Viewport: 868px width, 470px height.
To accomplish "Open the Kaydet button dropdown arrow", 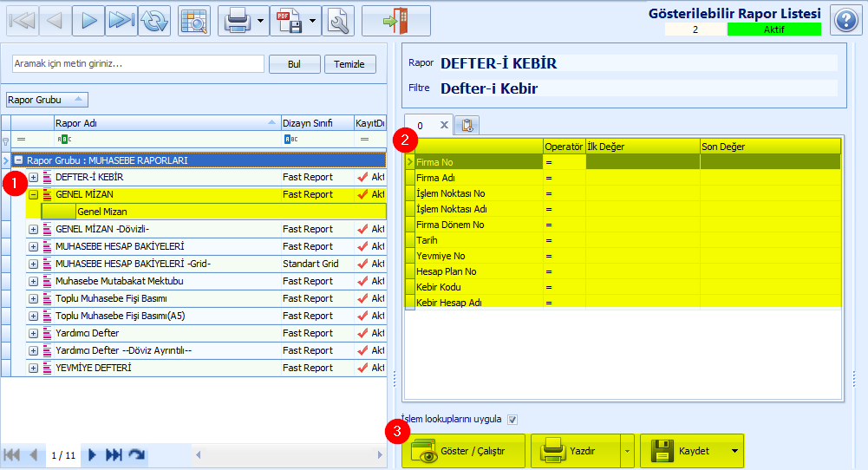I will tap(734, 451).
